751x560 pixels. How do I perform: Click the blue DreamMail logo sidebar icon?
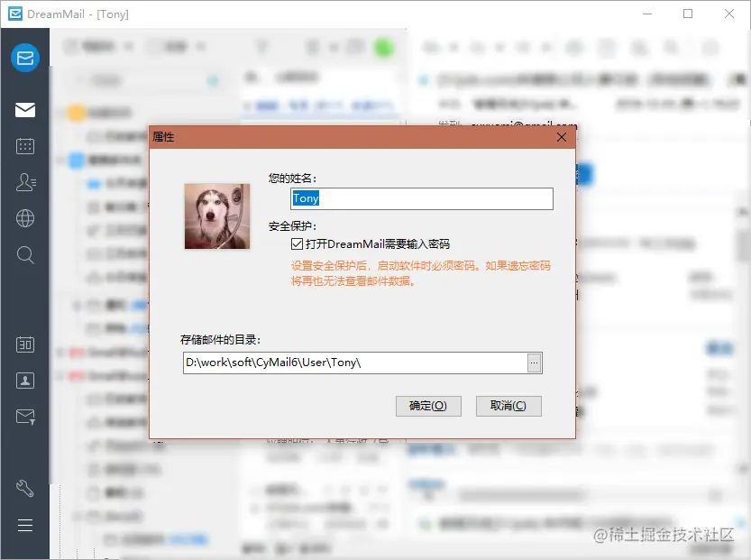click(25, 58)
